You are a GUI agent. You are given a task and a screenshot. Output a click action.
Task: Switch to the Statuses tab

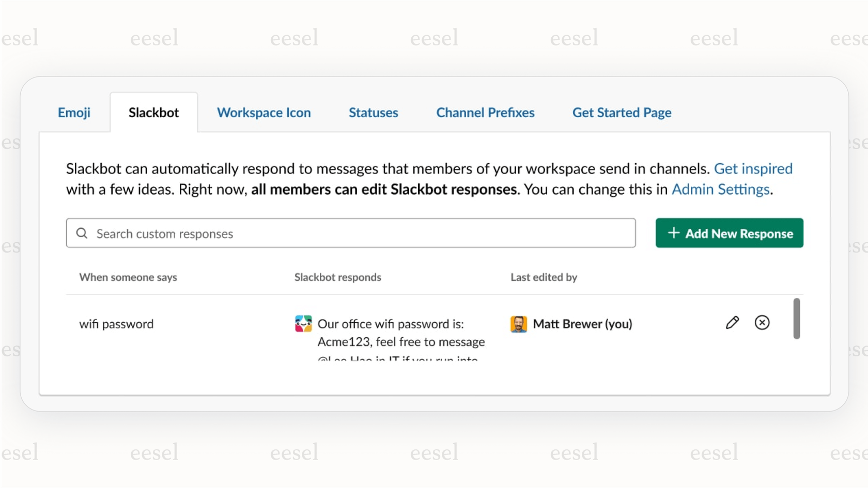[x=373, y=112]
